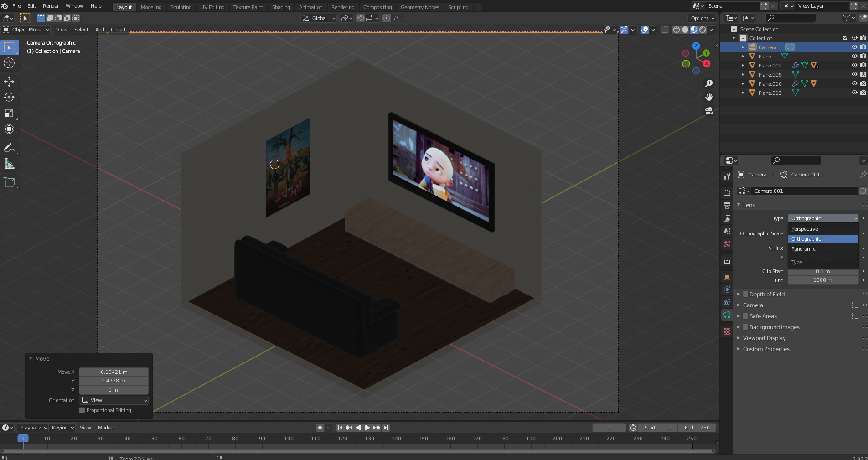Select the Transform tool
This screenshot has width=868, height=460.
click(9, 129)
